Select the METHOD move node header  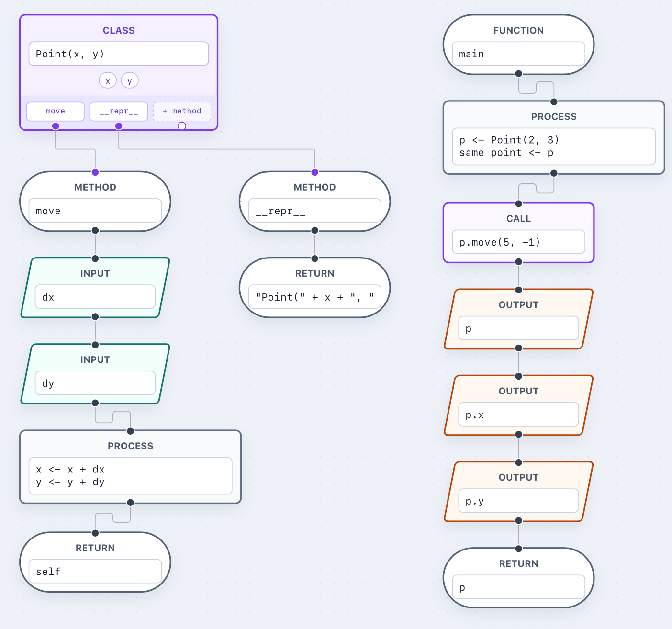point(95,187)
